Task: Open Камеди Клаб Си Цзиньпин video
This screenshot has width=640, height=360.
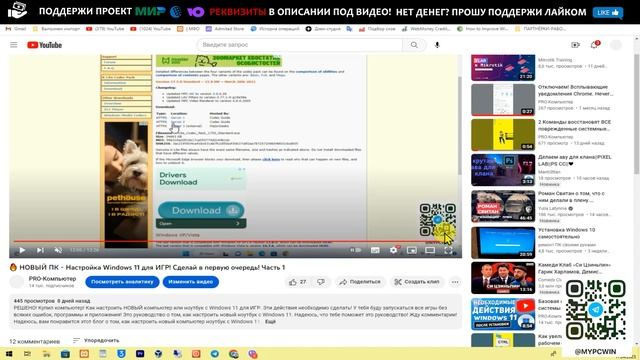Action: [503, 278]
